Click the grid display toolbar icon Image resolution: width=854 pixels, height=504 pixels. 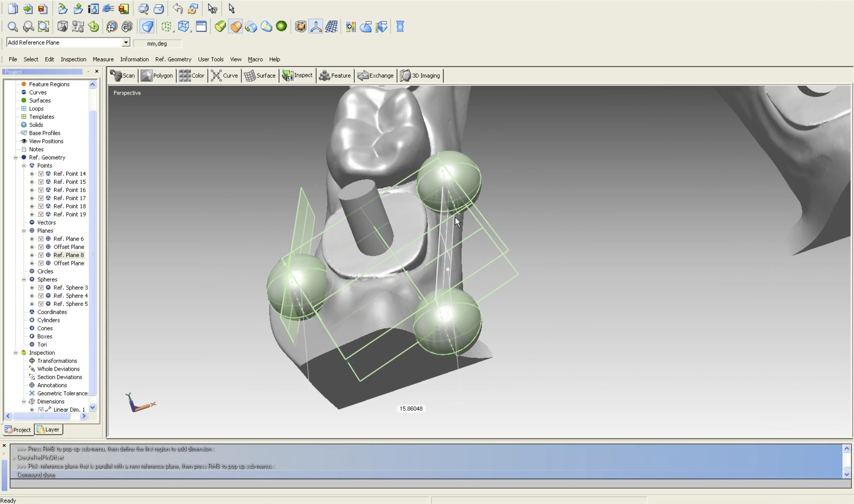pos(331,27)
